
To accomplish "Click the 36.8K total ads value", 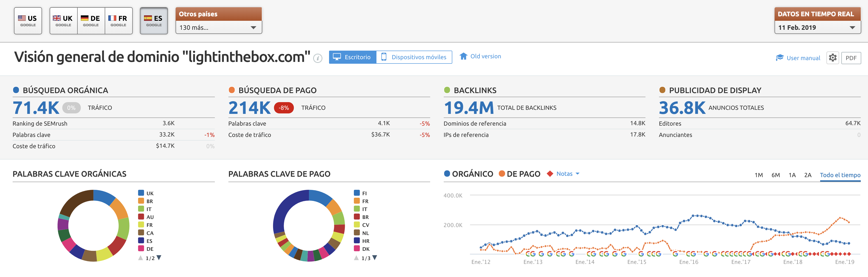I will (x=682, y=108).
